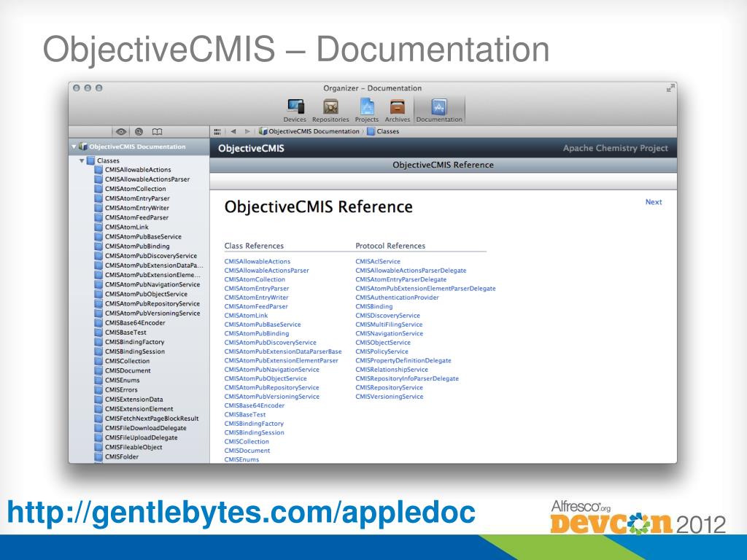Go back with the left arrow
This screenshot has height=560, width=747.
(x=233, y=131)
